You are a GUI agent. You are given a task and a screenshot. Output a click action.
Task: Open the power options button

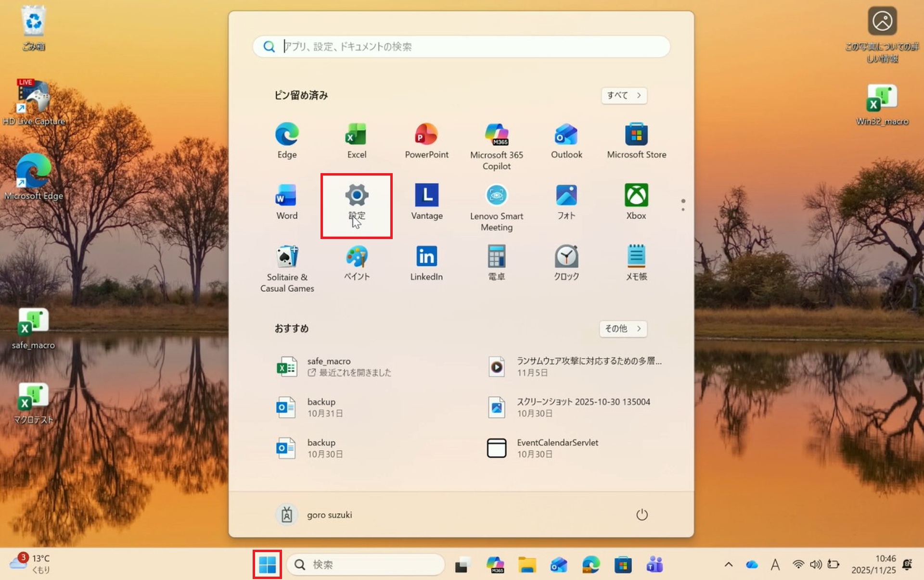642,514
